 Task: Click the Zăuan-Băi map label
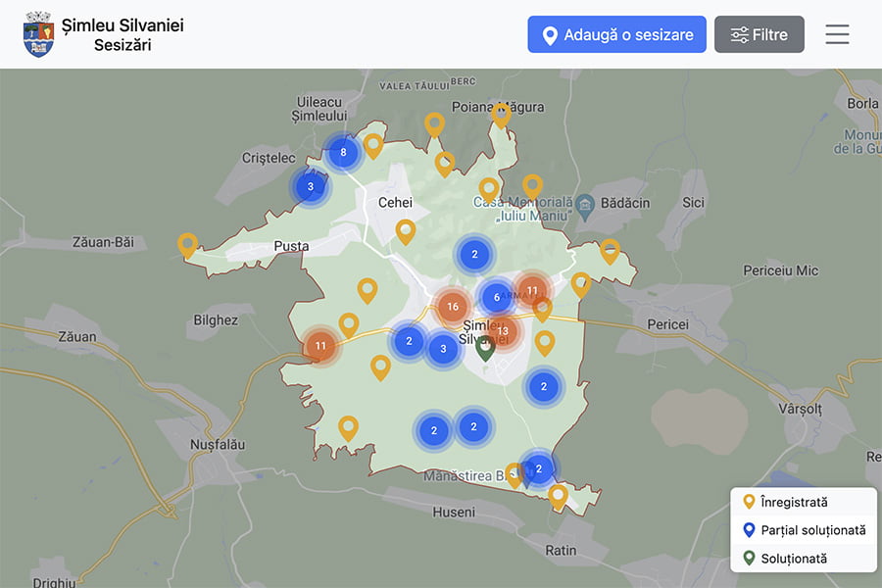(103, 242)
